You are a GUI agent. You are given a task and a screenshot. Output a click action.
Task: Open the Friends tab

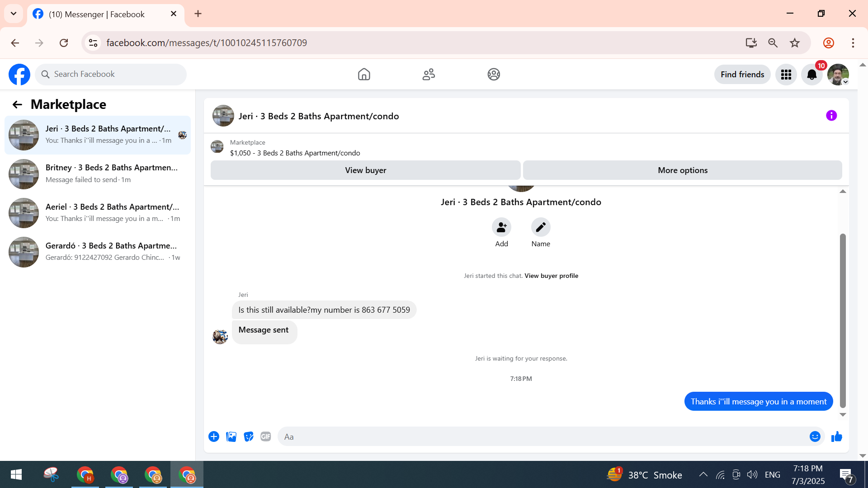coord(428,75)
